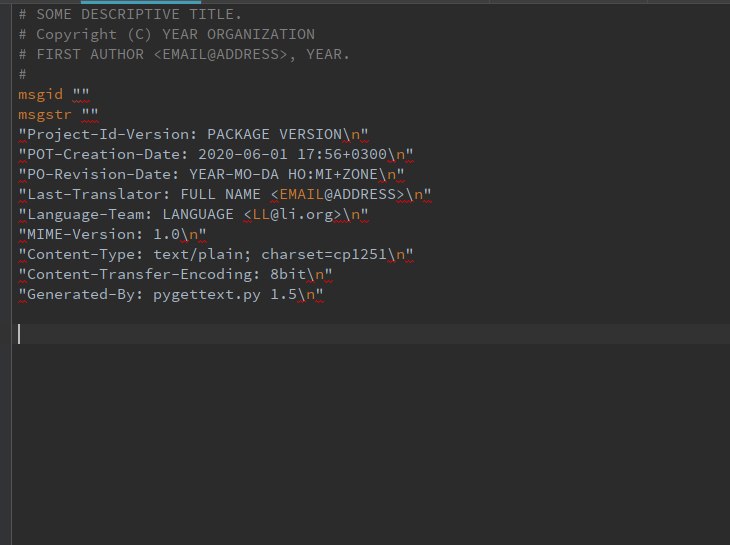Click the msgid keyword

[41, 94]
